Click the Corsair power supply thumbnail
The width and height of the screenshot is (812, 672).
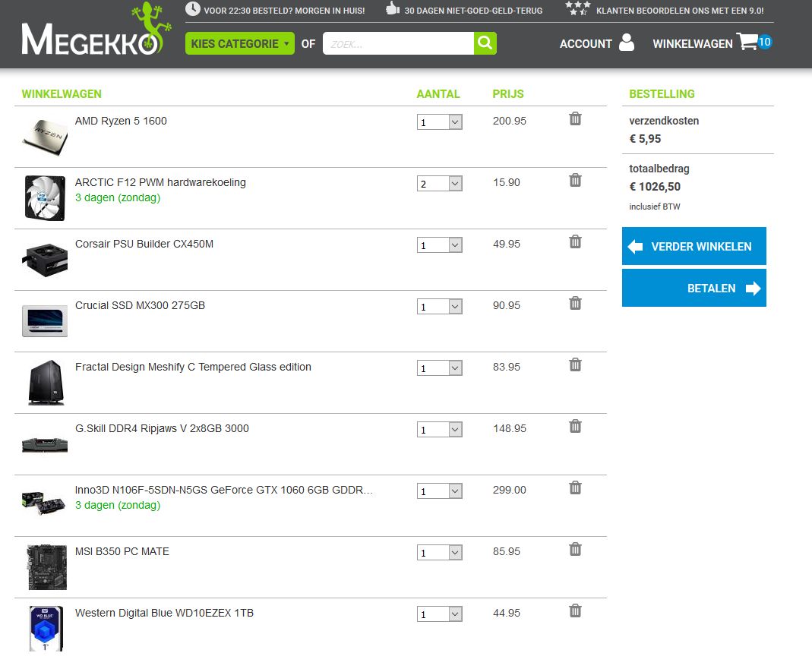[45, 260]
